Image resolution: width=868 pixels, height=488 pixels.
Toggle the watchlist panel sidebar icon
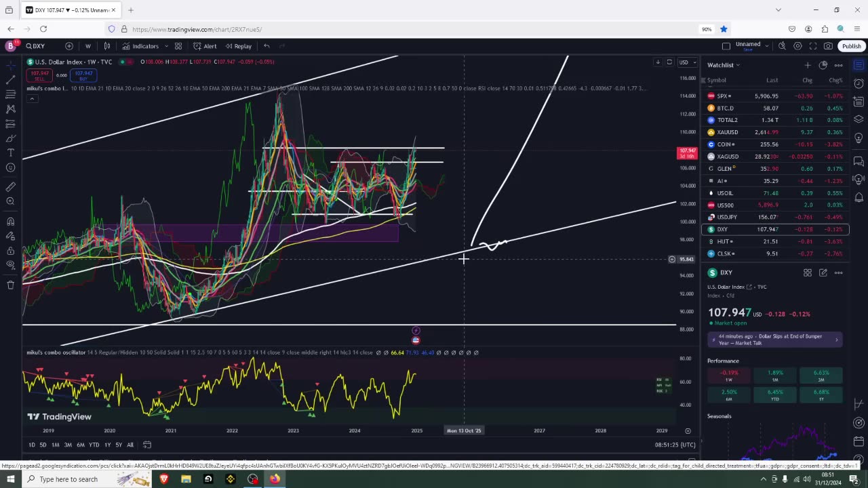click(x=859, y=65)
